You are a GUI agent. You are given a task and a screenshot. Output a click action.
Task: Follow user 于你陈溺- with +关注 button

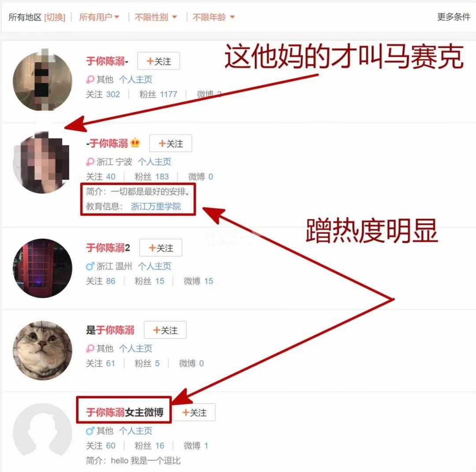tap(159, 61)
